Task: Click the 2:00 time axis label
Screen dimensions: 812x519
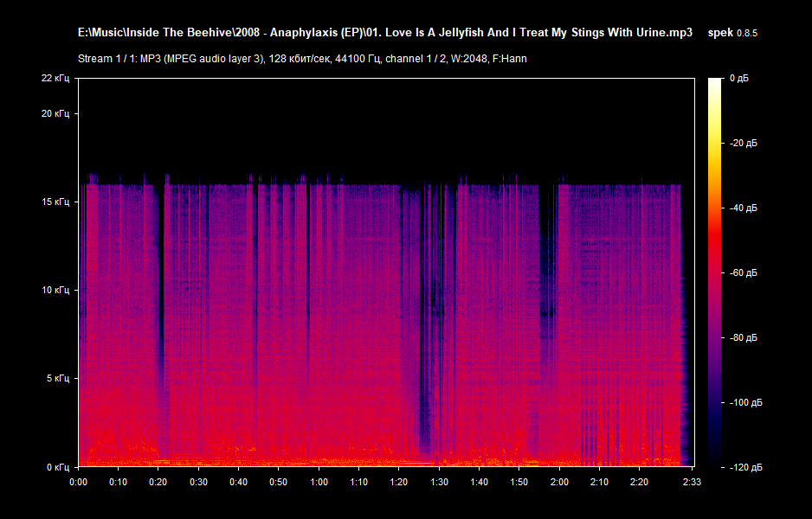Action: point(559,482)
